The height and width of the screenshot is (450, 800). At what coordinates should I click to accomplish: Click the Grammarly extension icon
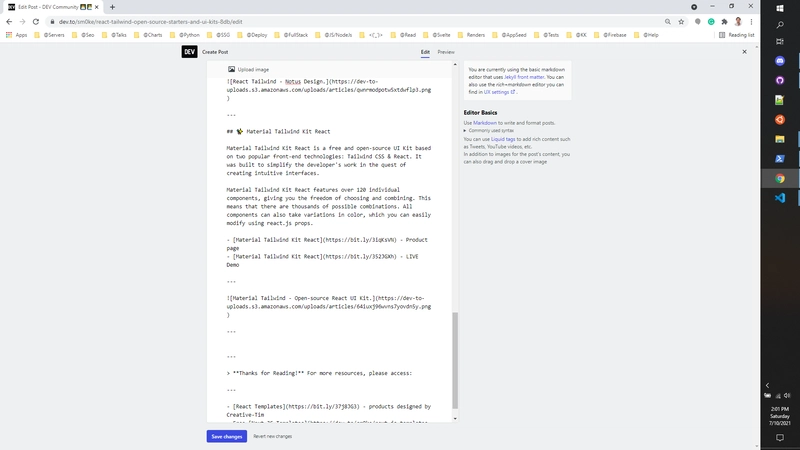pos(711,22)
